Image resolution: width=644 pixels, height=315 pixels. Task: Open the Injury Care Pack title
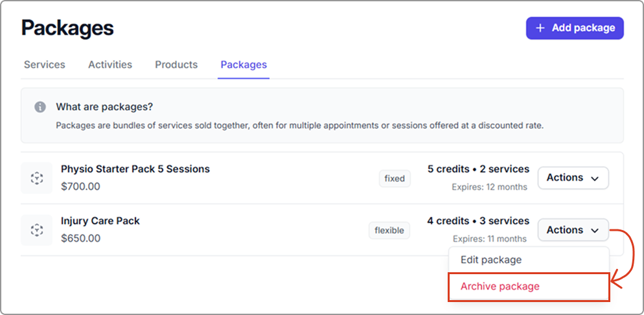(x=100, y=221)
